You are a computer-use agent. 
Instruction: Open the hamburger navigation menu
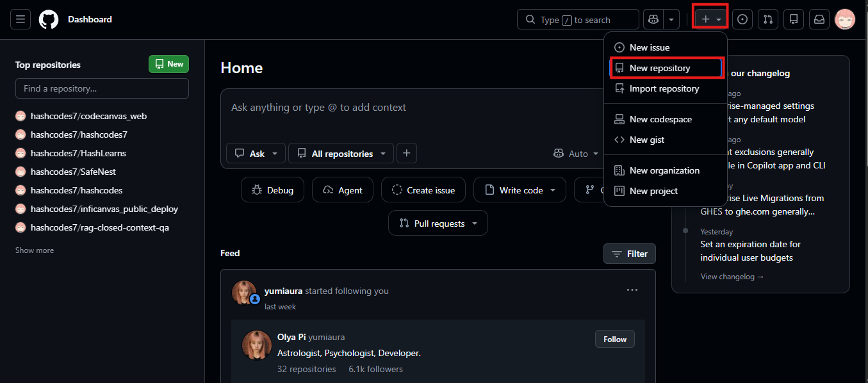(x=20, y=19)
